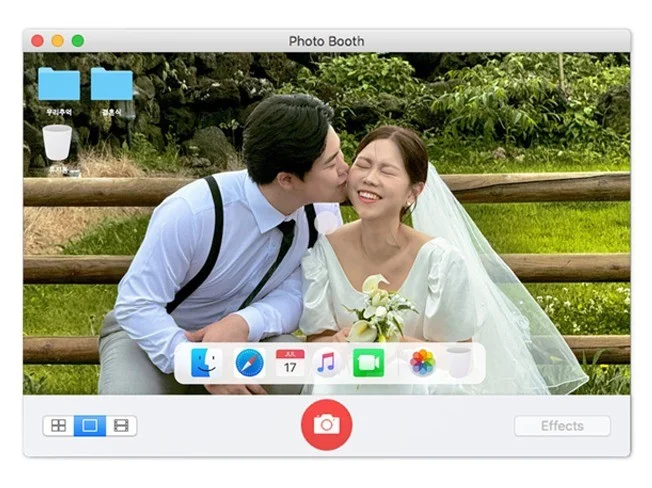Open the Calendar icon showing 17

click(x=290, y=362)
